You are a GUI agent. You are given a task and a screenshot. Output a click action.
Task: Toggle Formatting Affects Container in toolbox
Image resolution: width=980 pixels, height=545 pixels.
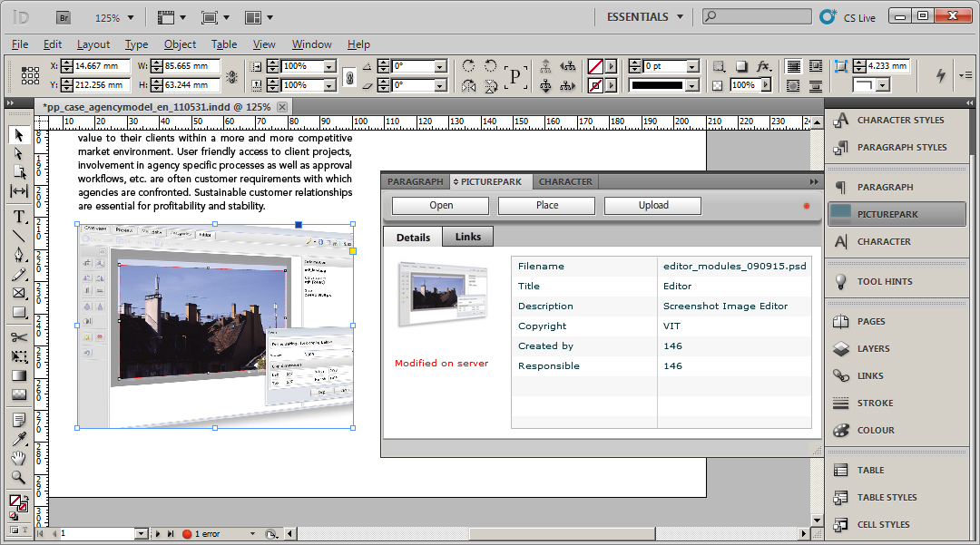click(13, 530)
